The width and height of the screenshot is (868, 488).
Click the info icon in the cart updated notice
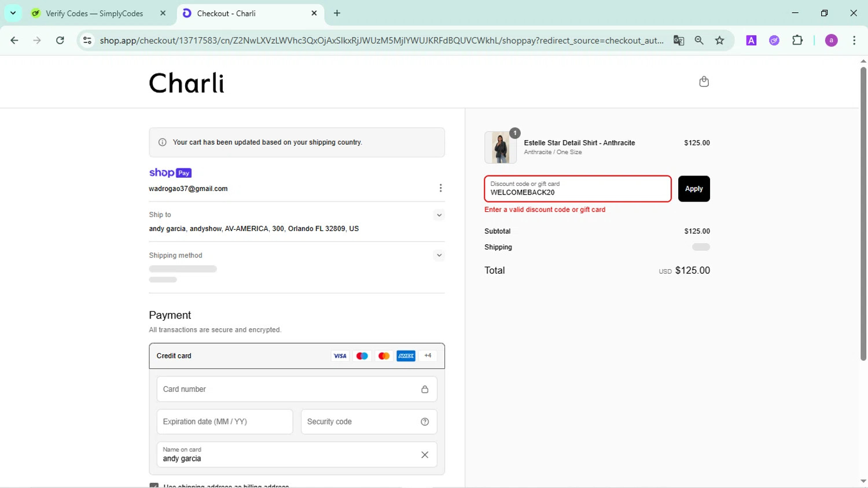[163, 142]
